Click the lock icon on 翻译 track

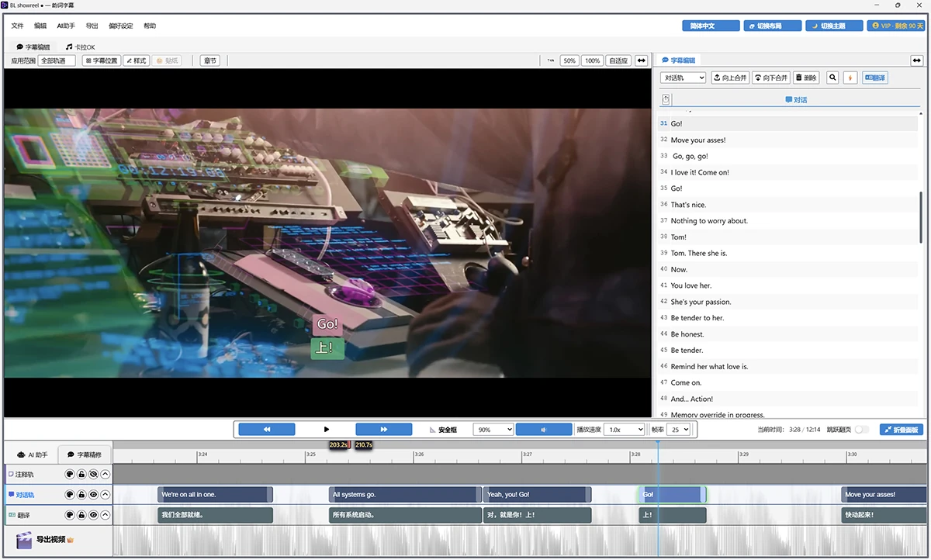pos(81,514)
